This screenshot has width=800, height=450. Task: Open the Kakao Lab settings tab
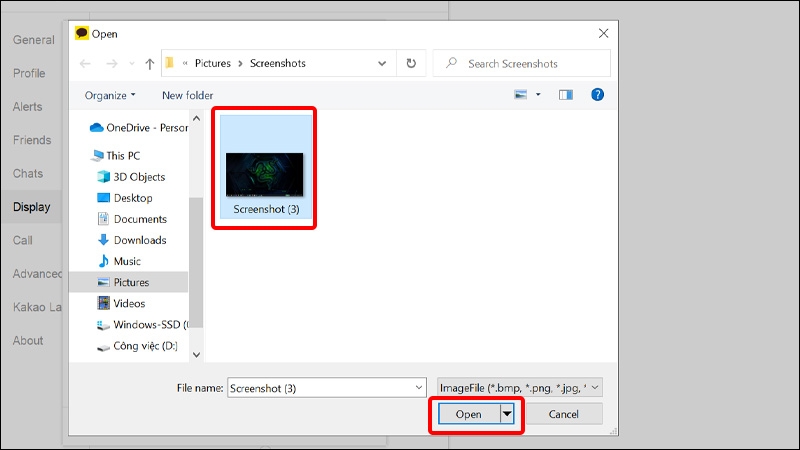coord(37,307)
